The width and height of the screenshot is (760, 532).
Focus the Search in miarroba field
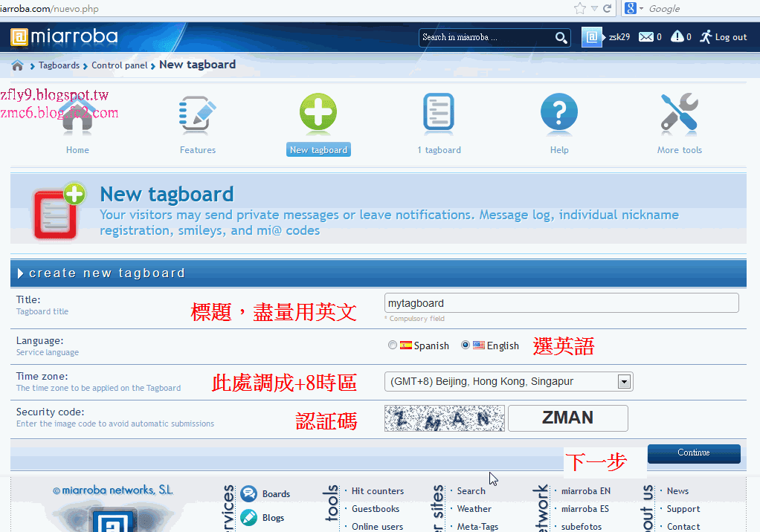click(487, 37)
